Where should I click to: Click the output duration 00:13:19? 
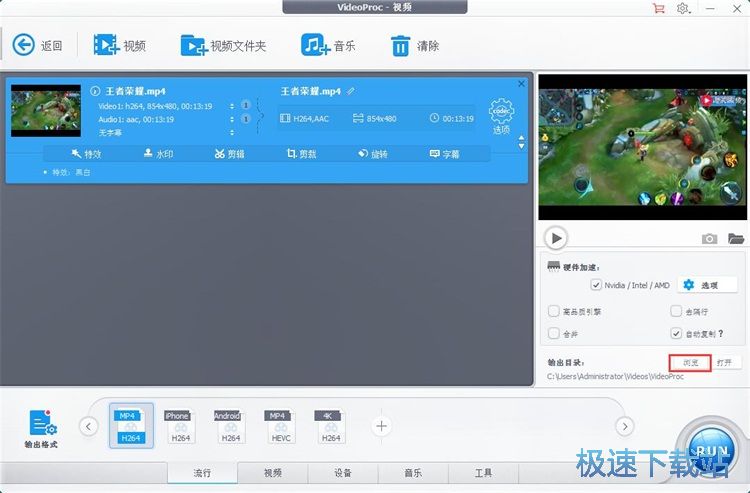[458, 119]
